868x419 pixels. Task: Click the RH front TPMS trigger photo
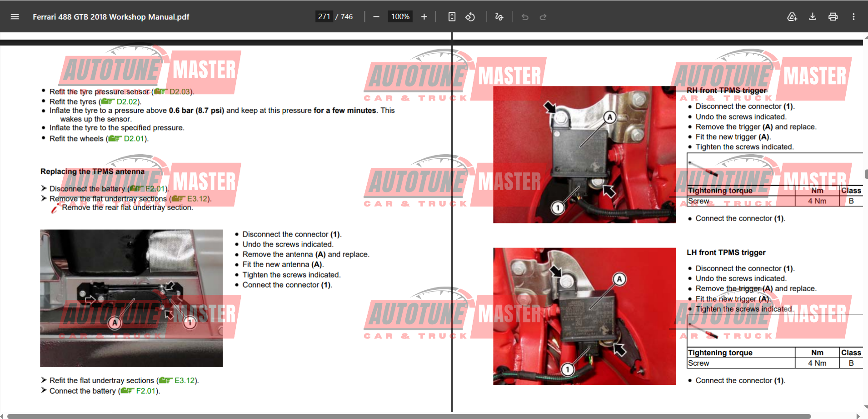[584, 155]
